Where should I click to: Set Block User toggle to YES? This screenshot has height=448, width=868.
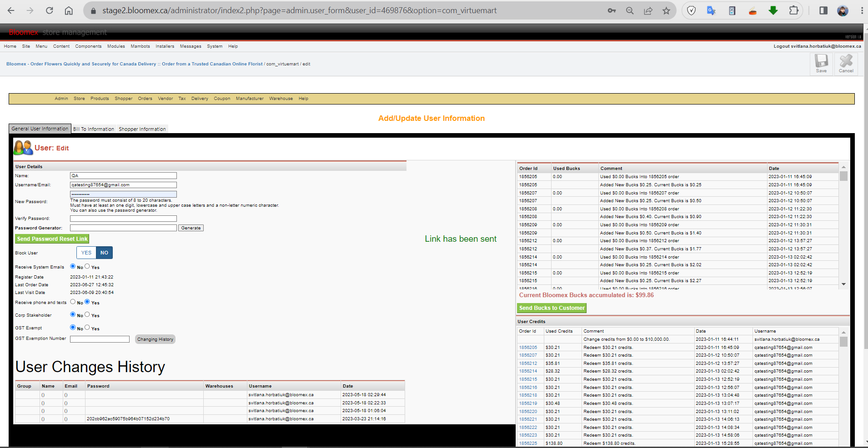(x=86, y=253)
